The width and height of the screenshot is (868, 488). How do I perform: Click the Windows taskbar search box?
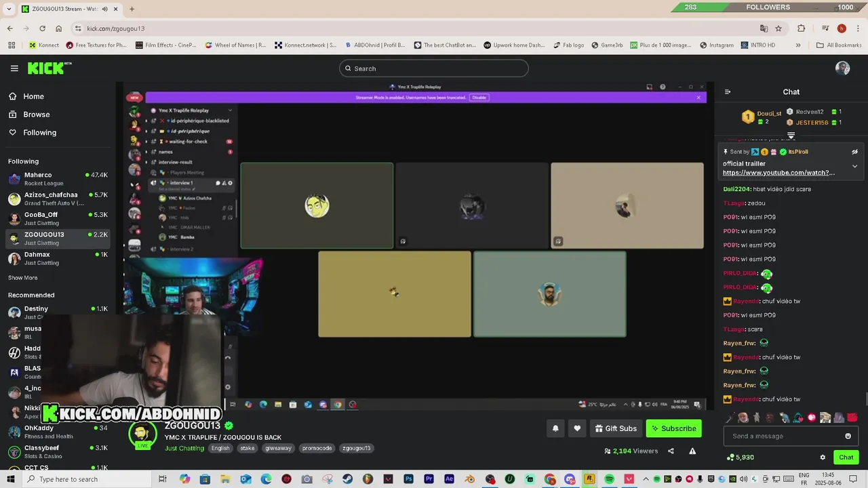87,479
